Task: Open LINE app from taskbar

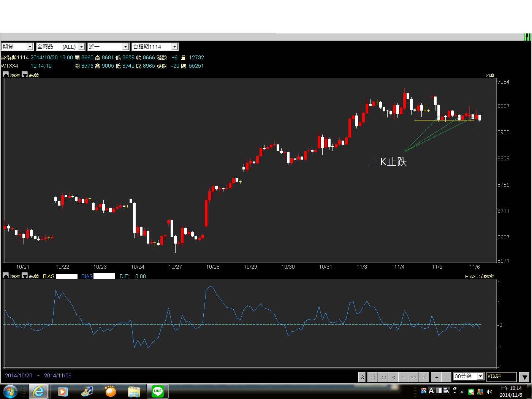Action: pyautogui.click(x=158, y=391)
